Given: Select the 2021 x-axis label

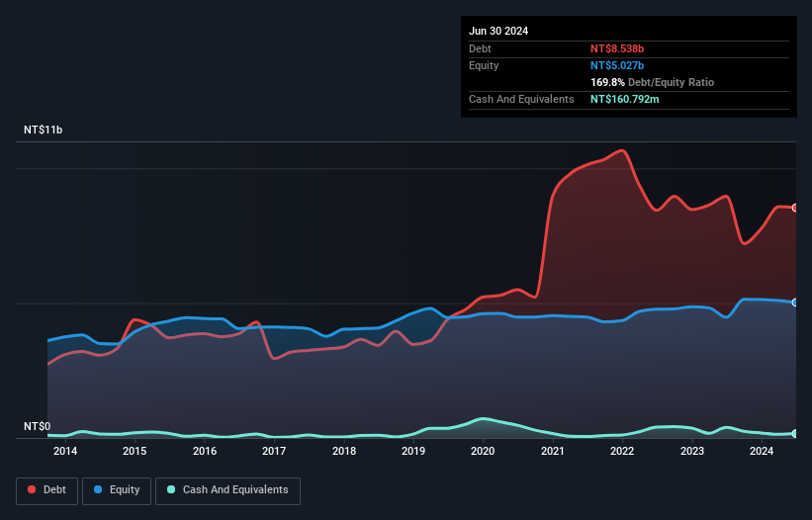Looking at the screenshot, I should 553,451.
